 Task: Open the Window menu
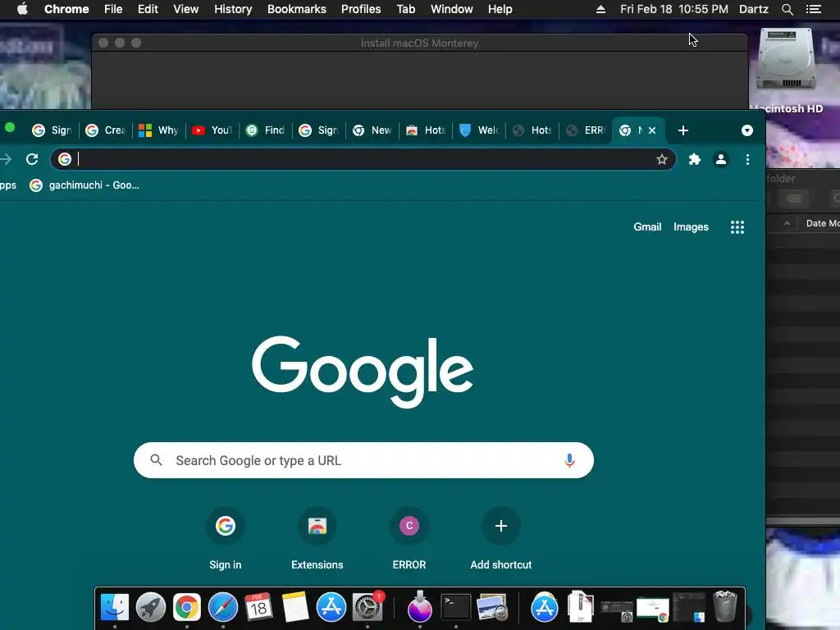452,9
